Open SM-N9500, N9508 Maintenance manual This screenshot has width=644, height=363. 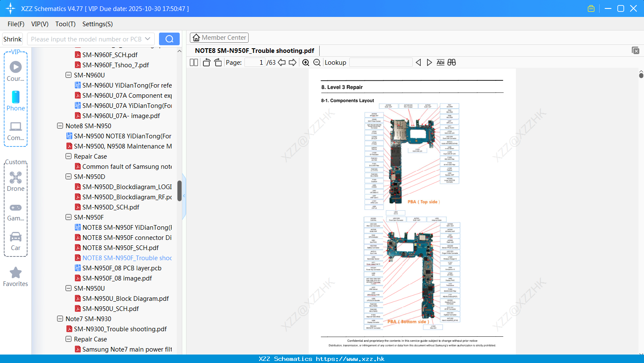click(119, 146)
